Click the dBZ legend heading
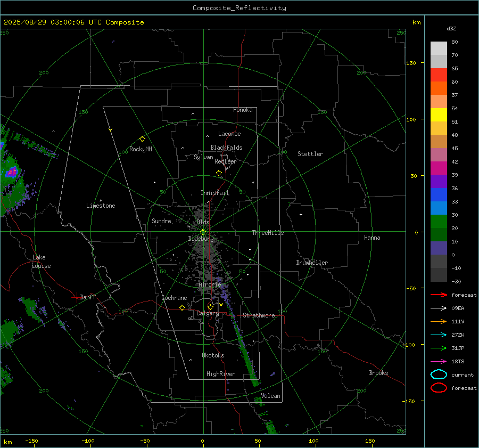The height and width of the screenshot is (448, 479). click(451, 28)
